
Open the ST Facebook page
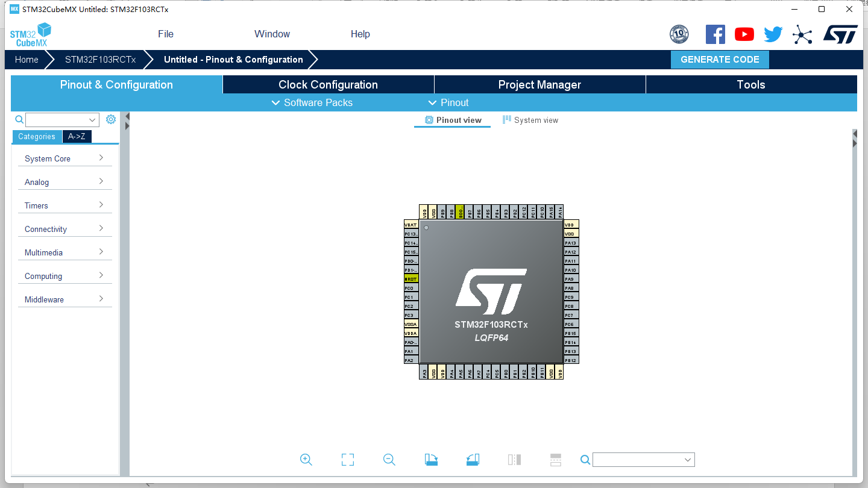coord(715,34)
